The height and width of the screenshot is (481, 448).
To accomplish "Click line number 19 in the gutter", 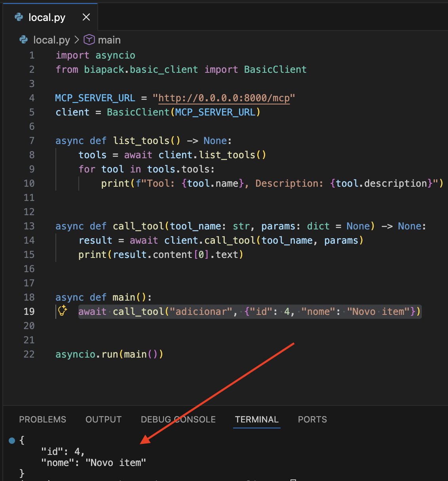I will tap(29, 311).
